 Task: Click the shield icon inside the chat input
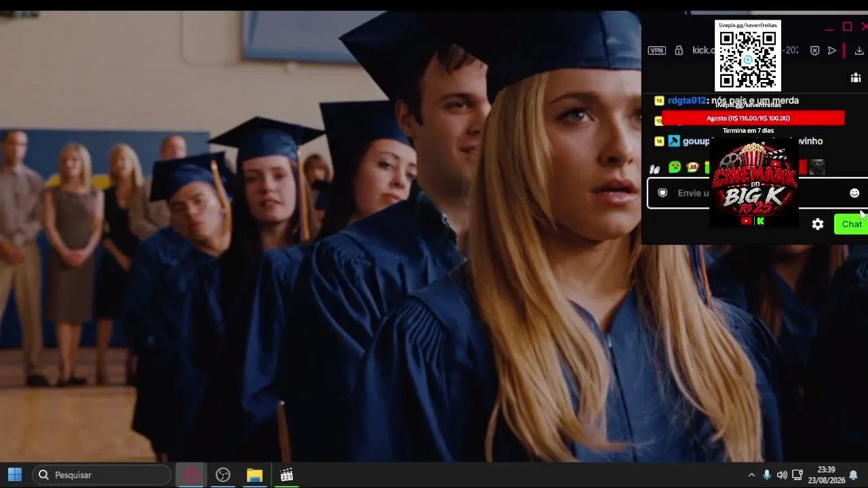(x=663, y=193)
